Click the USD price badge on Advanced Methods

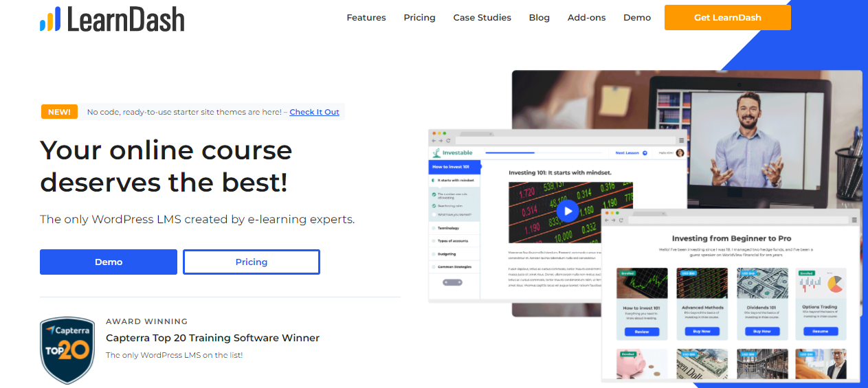pyautogui.click(x=688, y=273)
